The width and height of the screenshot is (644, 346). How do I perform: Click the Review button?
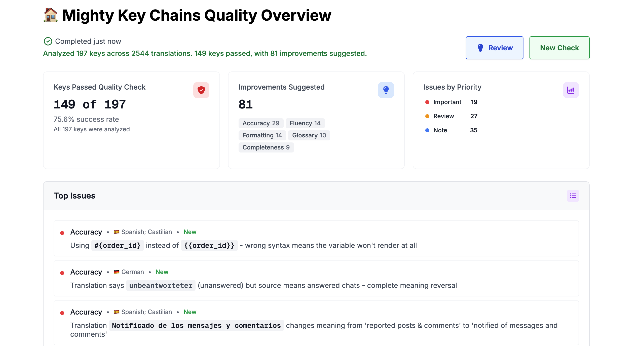coord(494,48)
